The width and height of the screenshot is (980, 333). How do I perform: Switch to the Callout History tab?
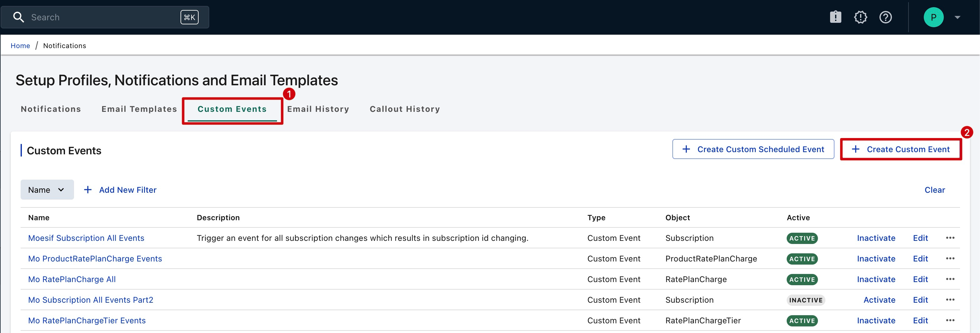(404, 109)
